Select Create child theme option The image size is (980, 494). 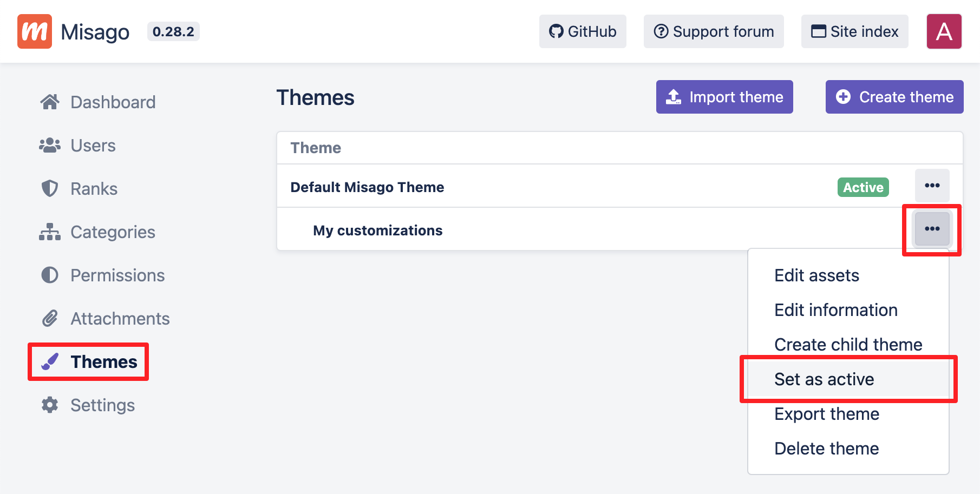coord(848,345)
